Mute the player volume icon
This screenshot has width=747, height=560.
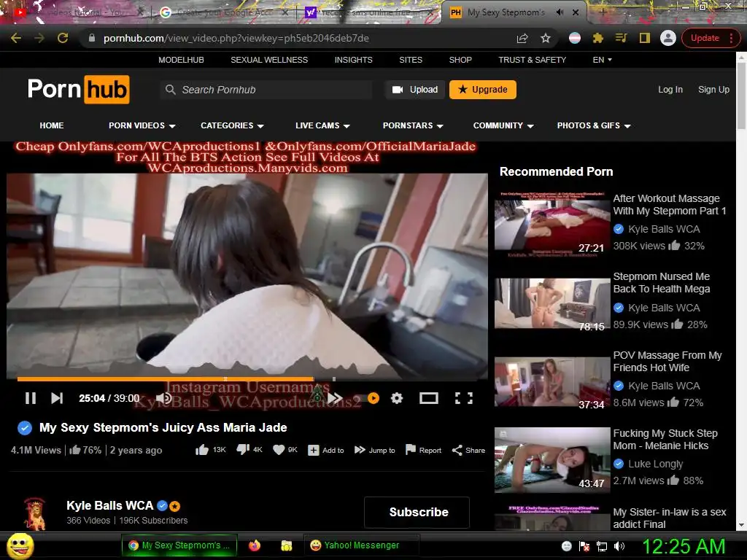tap(163, 398)
